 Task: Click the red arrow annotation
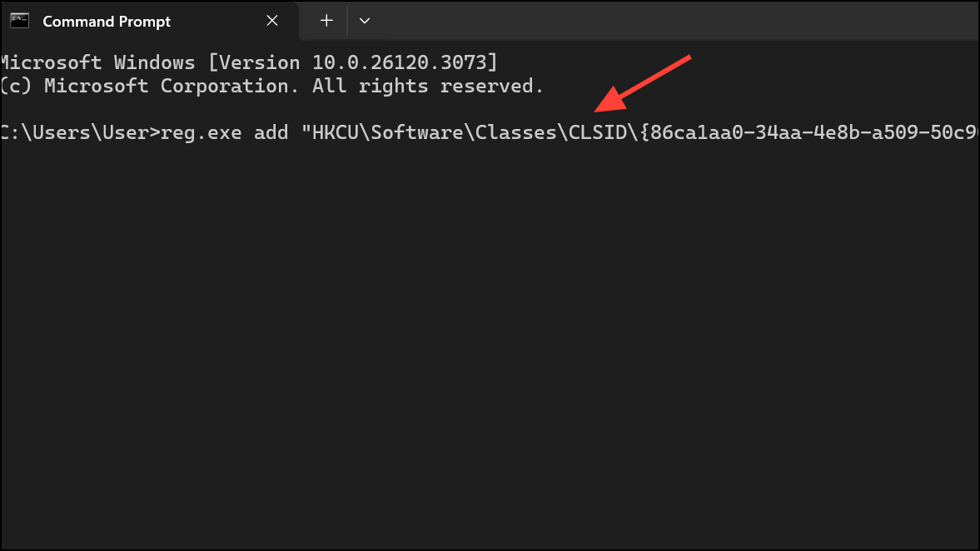point(643,84)
